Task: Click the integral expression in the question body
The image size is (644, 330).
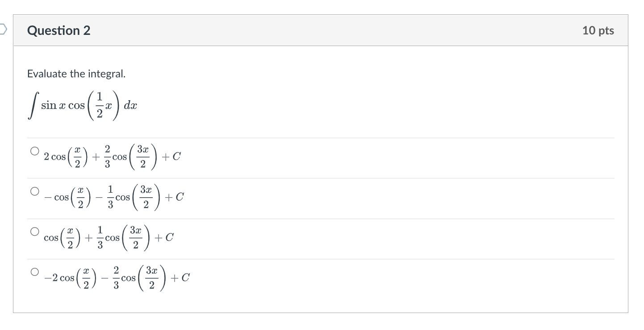Action: point(82,105)
